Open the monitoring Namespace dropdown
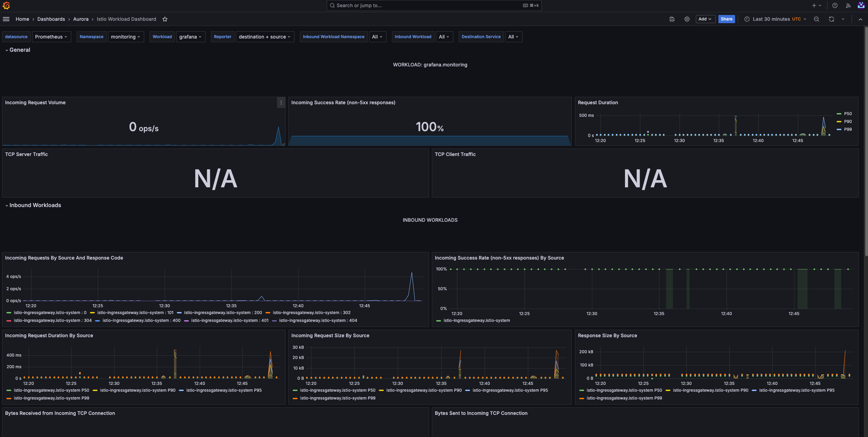Screen dimensions: 868x437 pos(125,36)
